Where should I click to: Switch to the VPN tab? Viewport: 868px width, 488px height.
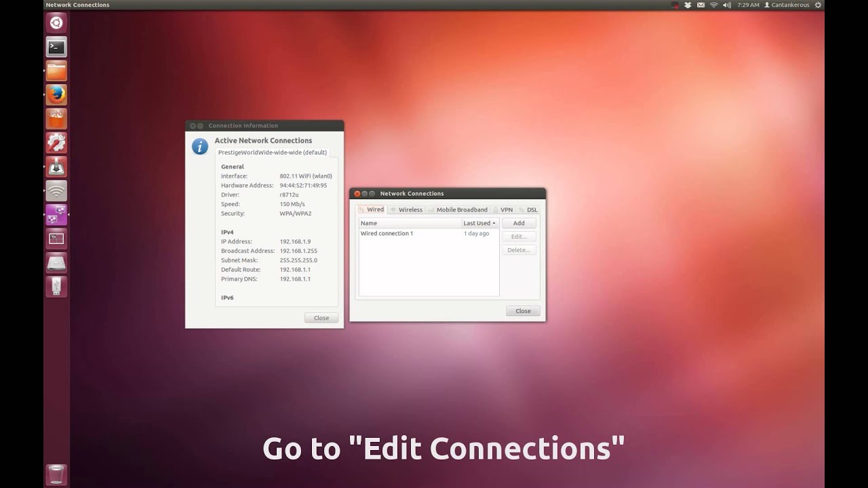tap(502, 209)
